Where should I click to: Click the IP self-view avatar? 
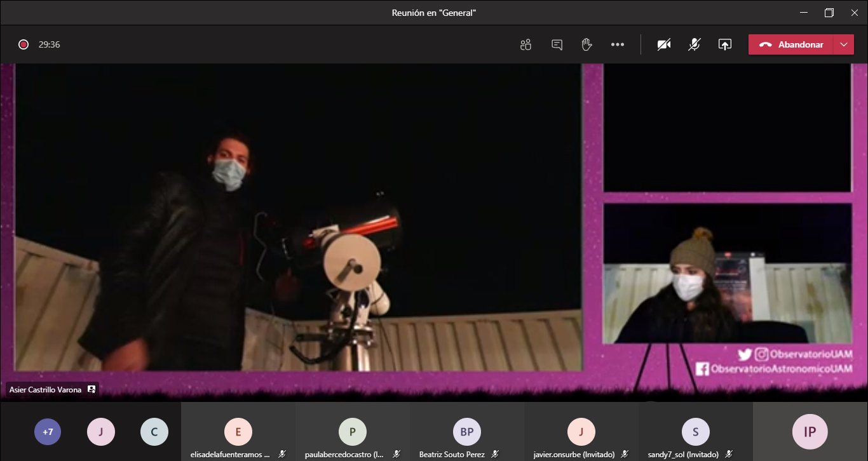coord(810,432)
